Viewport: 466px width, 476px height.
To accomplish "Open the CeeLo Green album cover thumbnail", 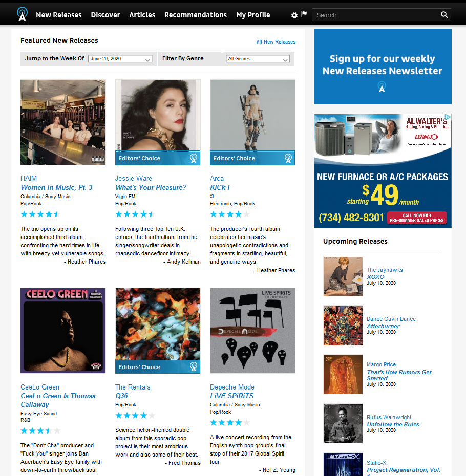I will pos(63,331).
